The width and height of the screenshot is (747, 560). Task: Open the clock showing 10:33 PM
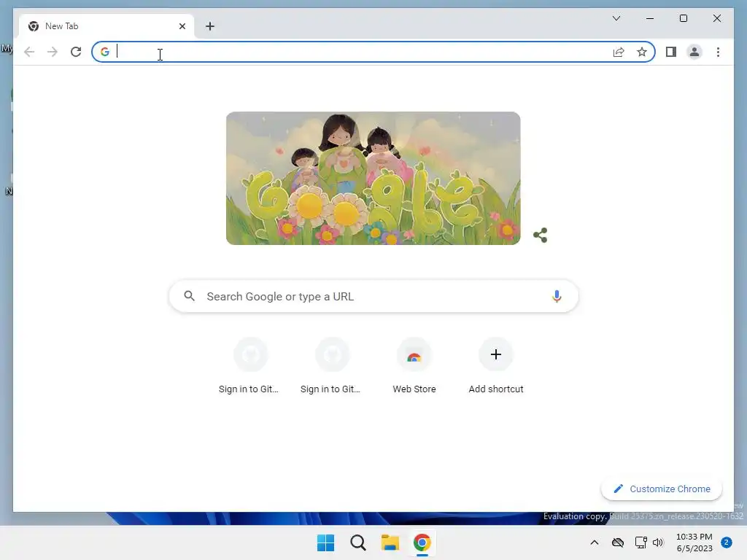(x=694, y=542)
